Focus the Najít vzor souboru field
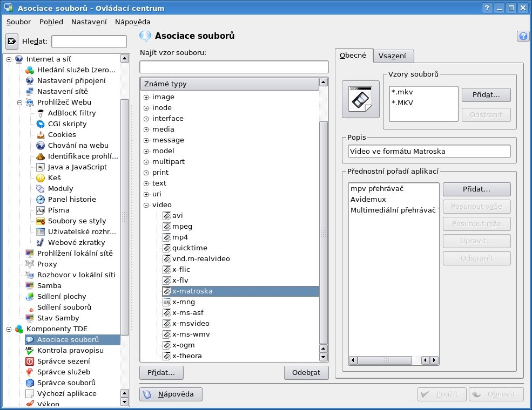This screenshot has width=532, height=410. (x=234, y=67)
